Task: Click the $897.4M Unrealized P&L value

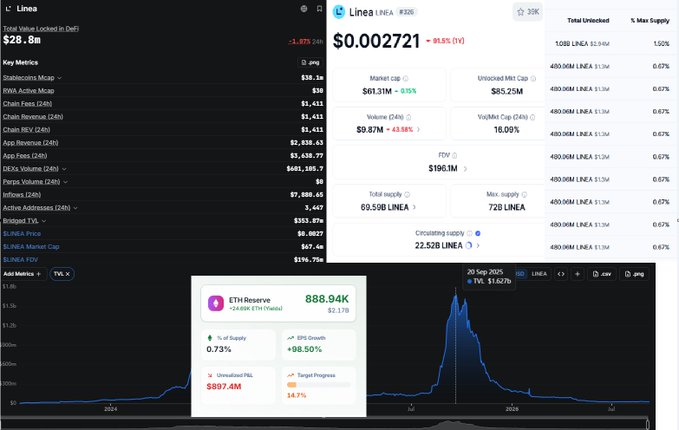Action: (x=224, y=386)
